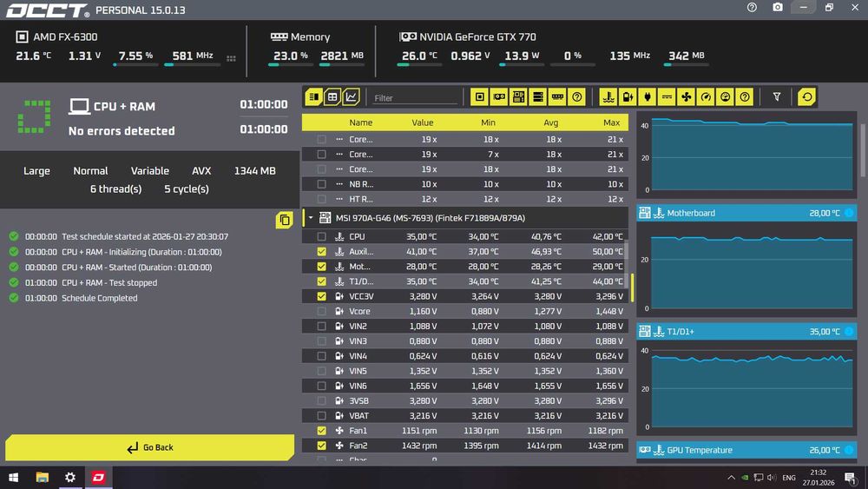Filter sensors by frequency speedometer icon
Viewport: 868px width, 489px height.
(705, 97)
